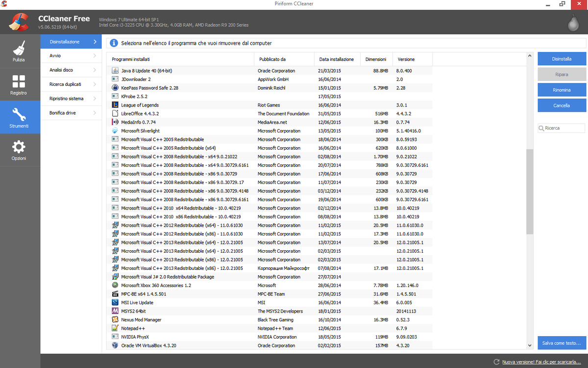The height and width of the screenshot is (368, 588).
Task: Open the Avvio tab
Action: click(71, 56)
